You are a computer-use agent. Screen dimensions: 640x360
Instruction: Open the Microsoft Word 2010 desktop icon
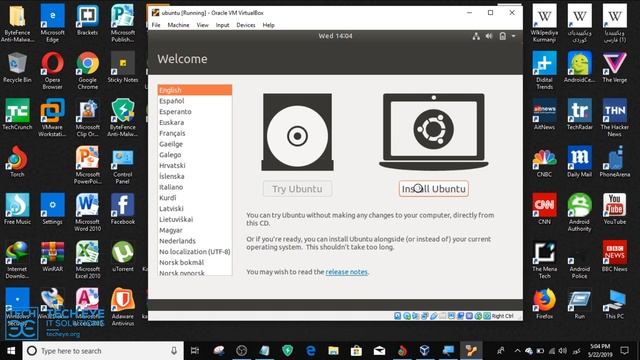(x=87, y=212)
